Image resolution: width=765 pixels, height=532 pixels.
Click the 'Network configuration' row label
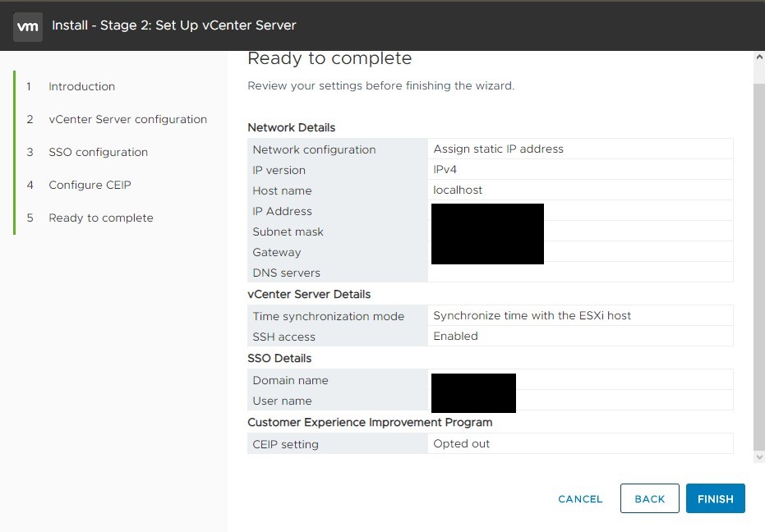314,149
